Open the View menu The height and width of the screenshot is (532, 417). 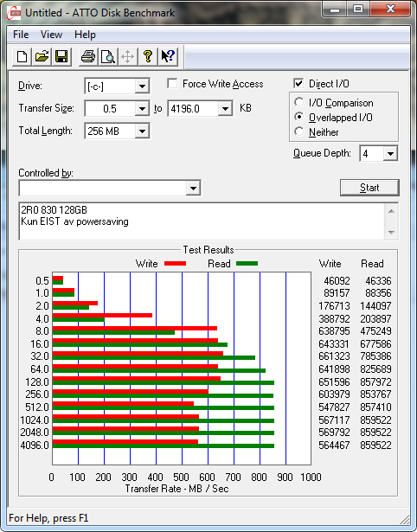click(x=51, y=35)
